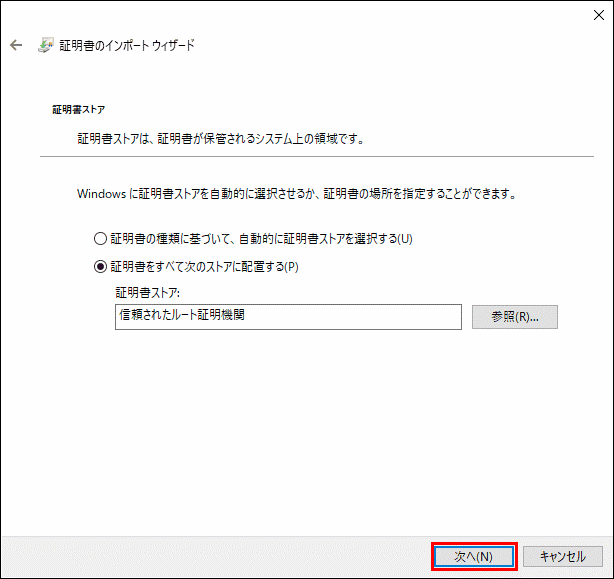Click the 証明書ストア text field
This screenshot has width=614, height=579.
[288, 317]
